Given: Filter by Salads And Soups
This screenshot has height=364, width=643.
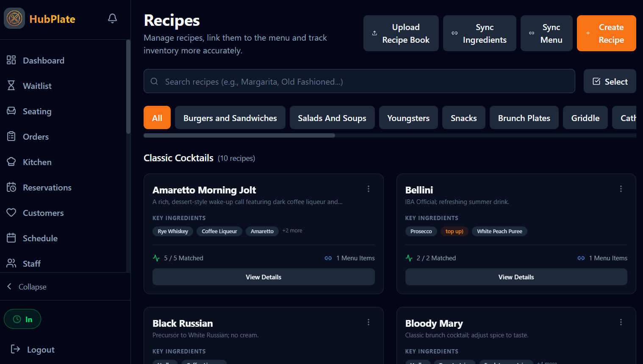Looking at the screenshot, I should point(332,118).
